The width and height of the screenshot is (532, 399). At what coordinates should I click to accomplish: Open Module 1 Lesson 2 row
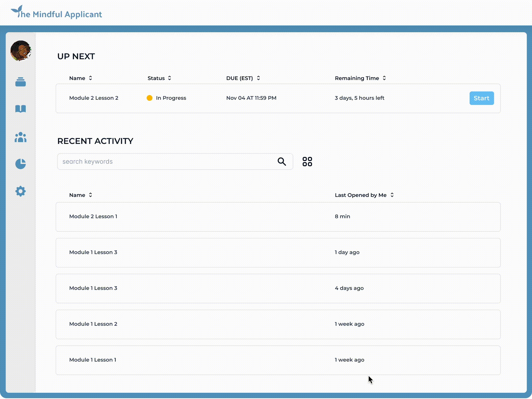click(278, 324)
